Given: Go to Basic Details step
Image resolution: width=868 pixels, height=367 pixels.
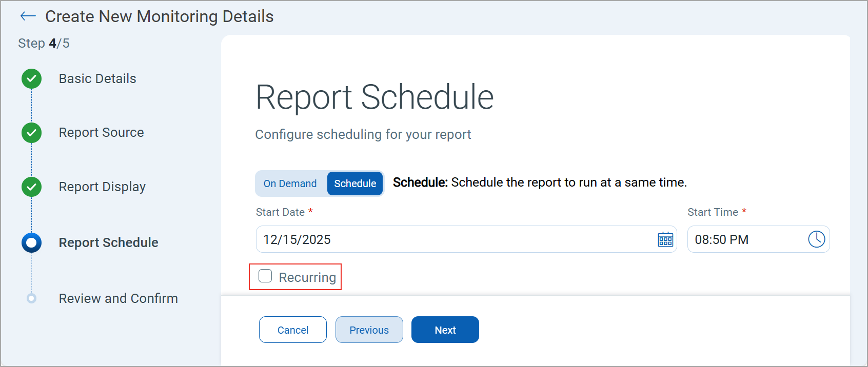Looking at the screenshot, I should coord(97,78).
